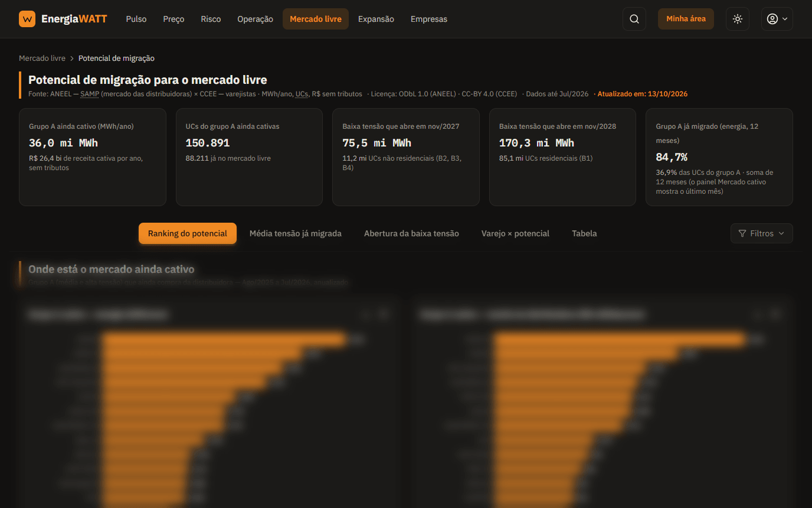Expand the Filtros dropdown
Image resolution: width=812 pixels, height=508 pixels.
[761, 233]
